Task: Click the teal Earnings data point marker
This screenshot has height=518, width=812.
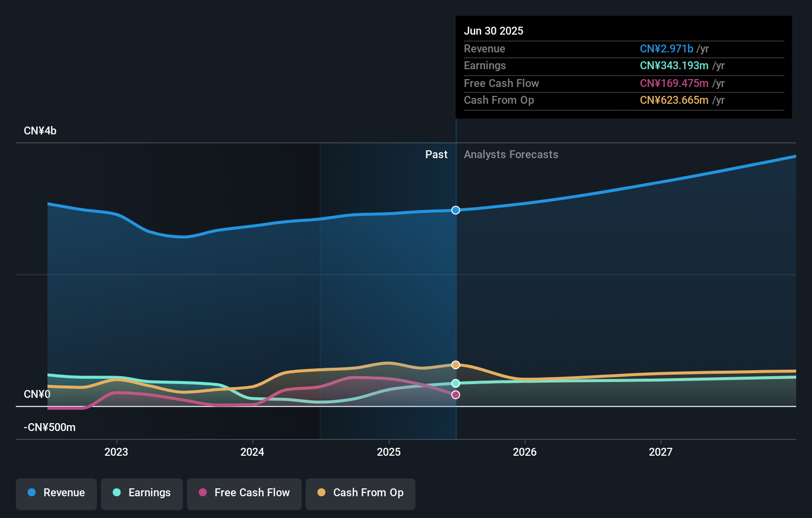Action: tap(455, 384)
